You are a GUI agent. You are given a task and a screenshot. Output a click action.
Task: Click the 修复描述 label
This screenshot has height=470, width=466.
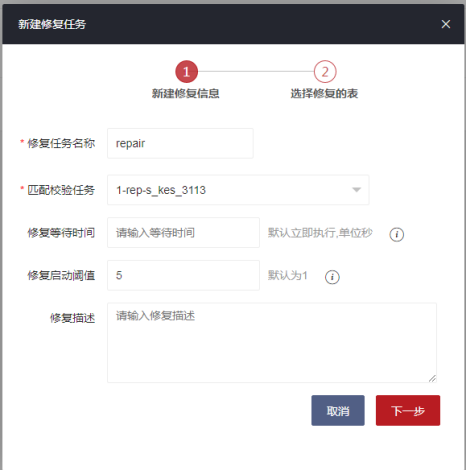point(73,318)
